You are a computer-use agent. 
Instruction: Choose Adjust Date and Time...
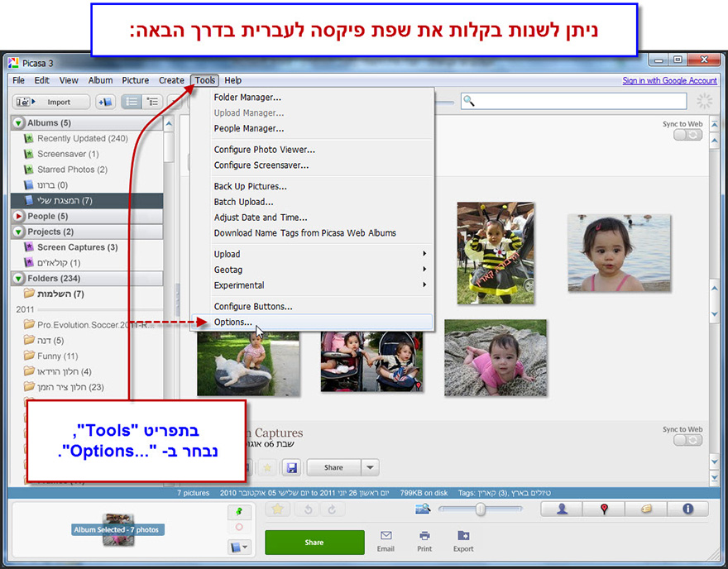[x=312, y=218]
